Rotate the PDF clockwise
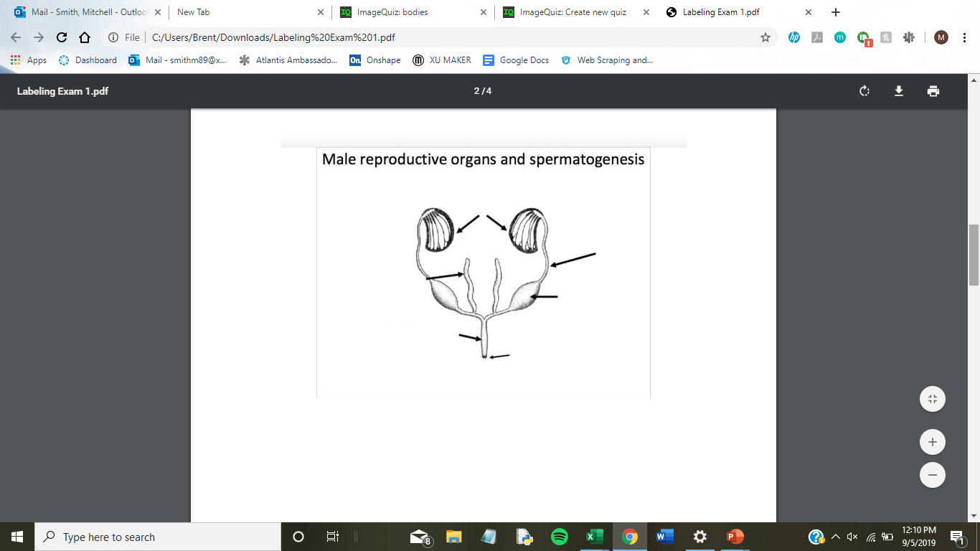The width and height of the screenshot is (980, 551). coord(864,91)
